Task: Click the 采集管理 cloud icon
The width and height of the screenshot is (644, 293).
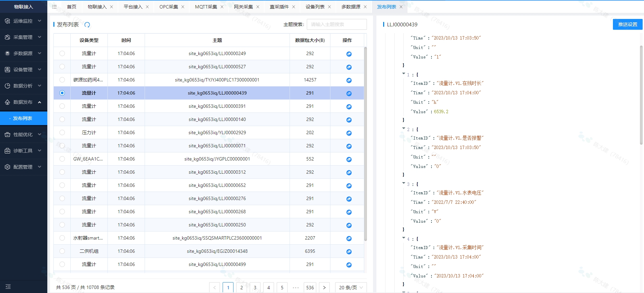Action: [x=7, y=37]
